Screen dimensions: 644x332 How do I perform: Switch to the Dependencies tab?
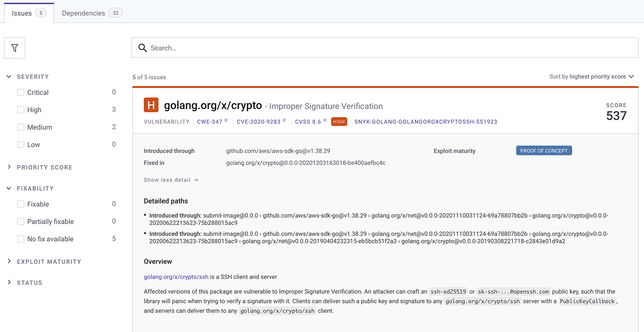tap(92, 13)
